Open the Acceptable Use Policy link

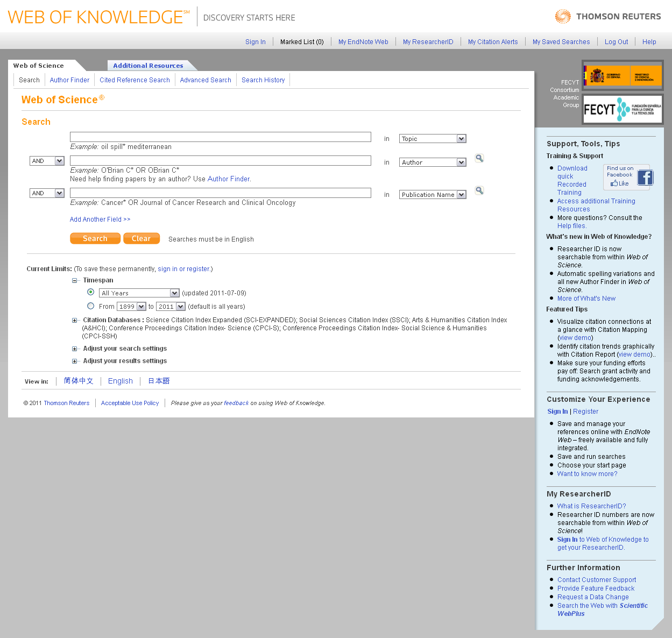(130, 403)
